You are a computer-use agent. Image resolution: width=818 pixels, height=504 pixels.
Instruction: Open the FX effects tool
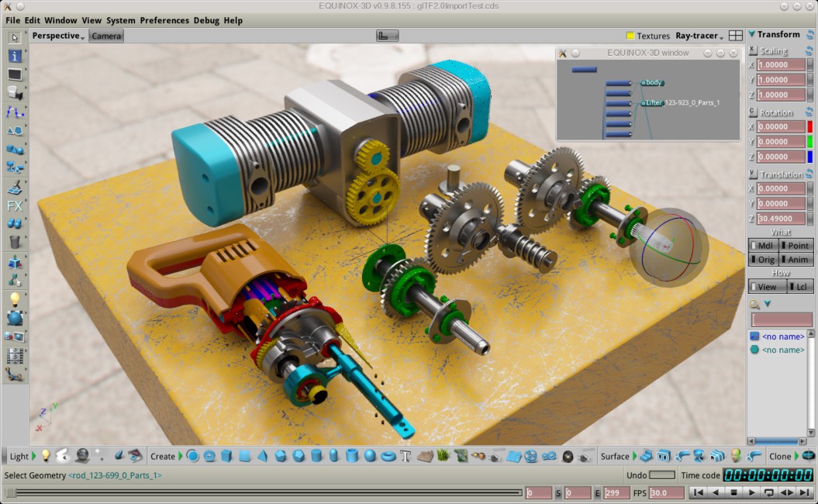(x=15, y=206)
